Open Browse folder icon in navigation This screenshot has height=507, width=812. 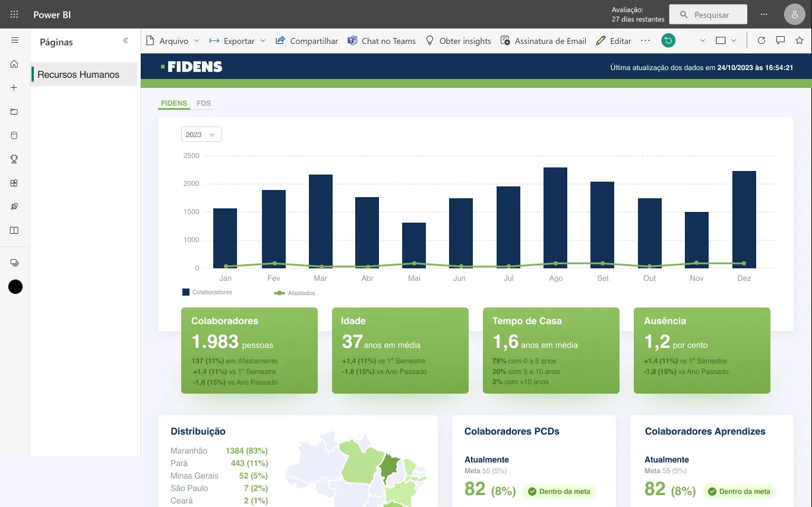[14, 112]
